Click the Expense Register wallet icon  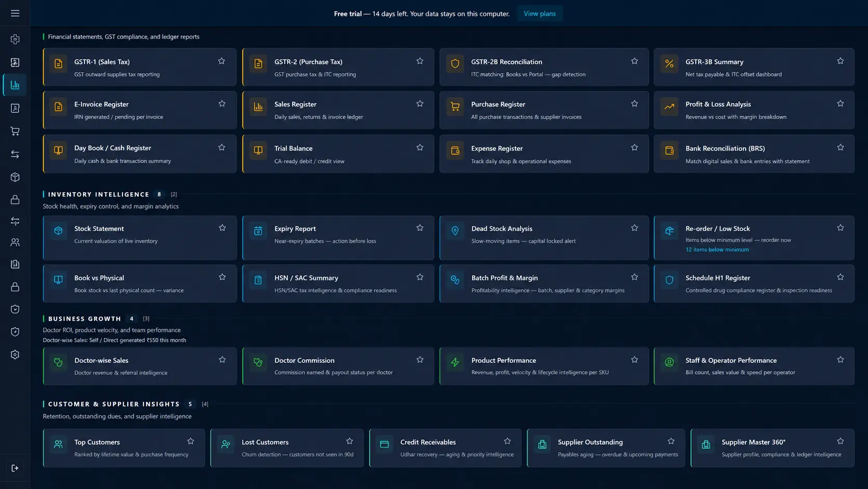[x=455, y=151]
